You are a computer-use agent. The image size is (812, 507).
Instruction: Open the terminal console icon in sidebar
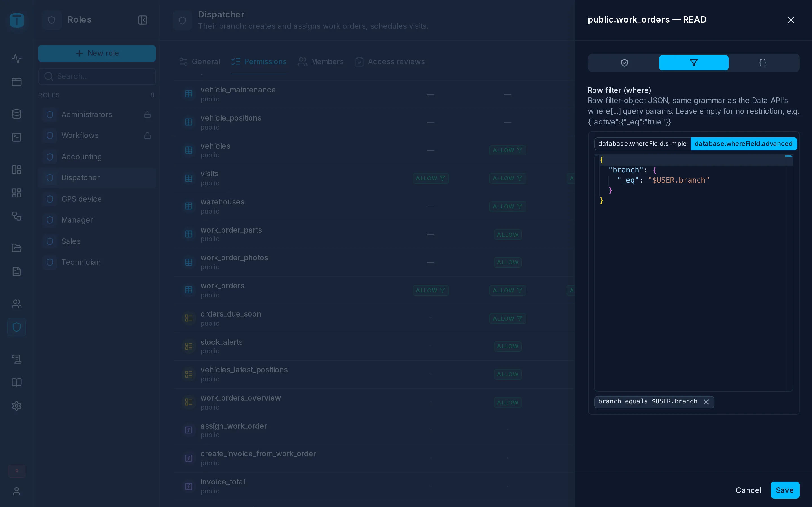(16, 137)
